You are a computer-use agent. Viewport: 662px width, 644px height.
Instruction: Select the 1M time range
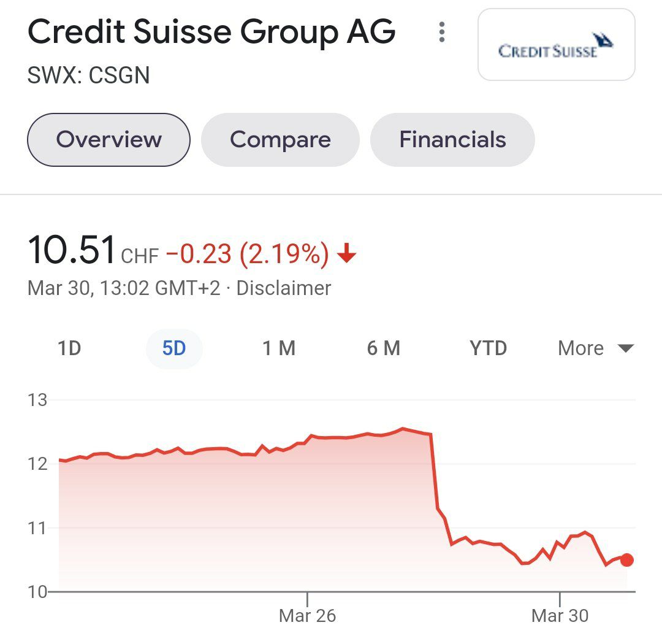pyautogui.click(x=279, y=348)
